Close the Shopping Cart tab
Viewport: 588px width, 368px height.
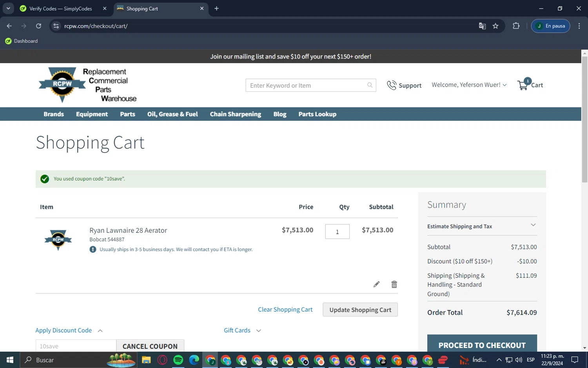tap(202, 8)
